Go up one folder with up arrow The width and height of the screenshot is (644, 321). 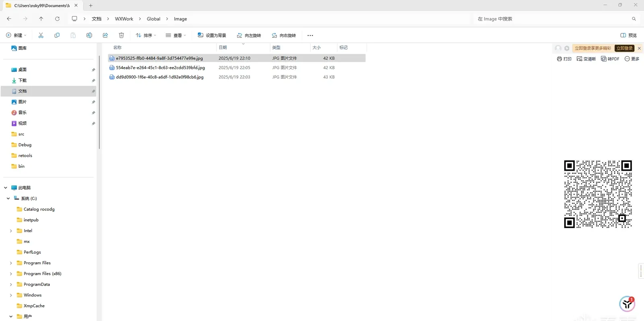[41, 19]
